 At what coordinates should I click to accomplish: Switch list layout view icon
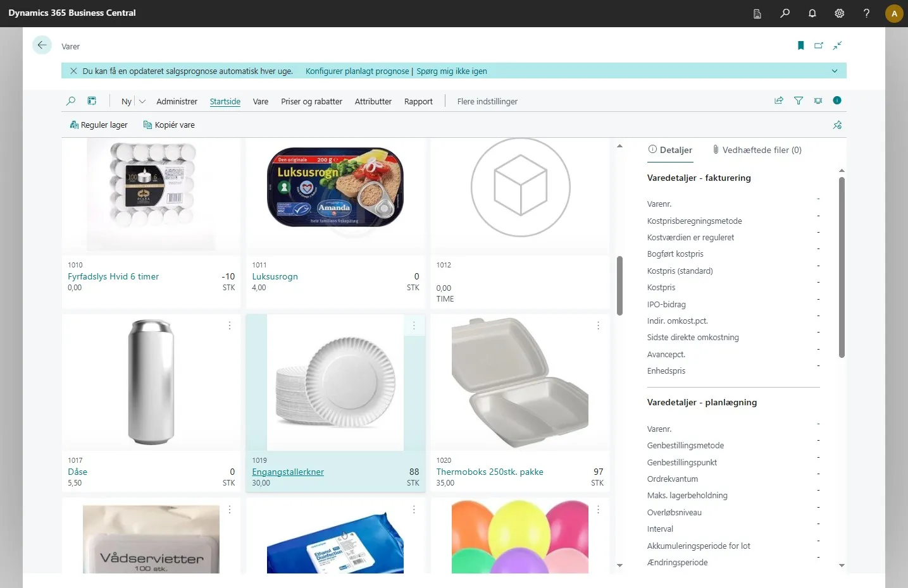point(92,101)
